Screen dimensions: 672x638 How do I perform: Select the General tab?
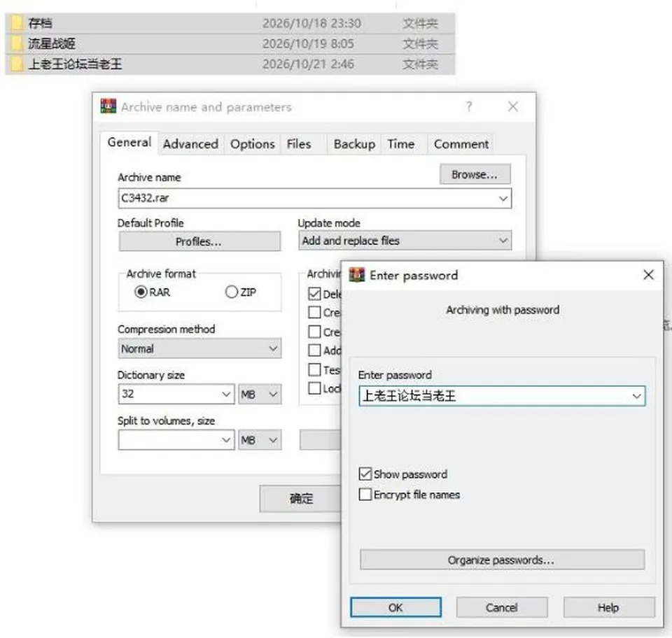pyautogui.click(x=129, y=142)
